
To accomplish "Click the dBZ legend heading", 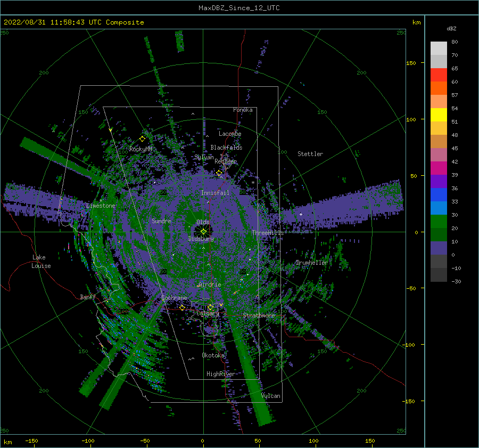I will click(x=451, y=28).
